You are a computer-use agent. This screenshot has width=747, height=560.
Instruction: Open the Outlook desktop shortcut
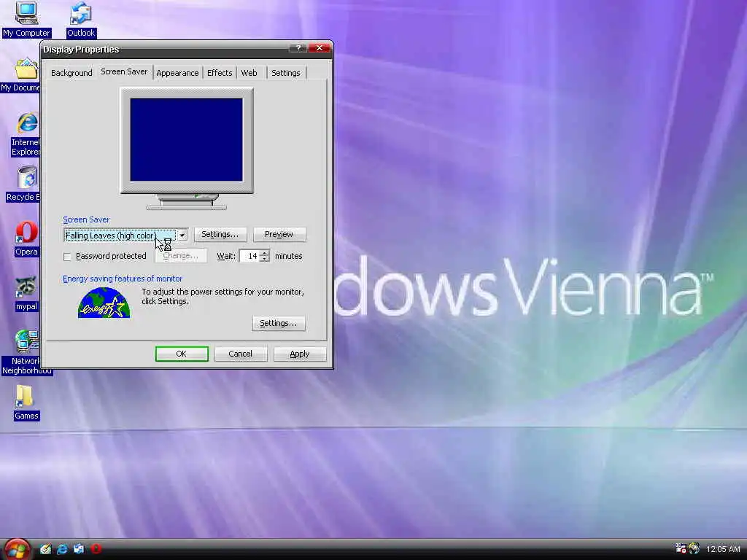80,19
